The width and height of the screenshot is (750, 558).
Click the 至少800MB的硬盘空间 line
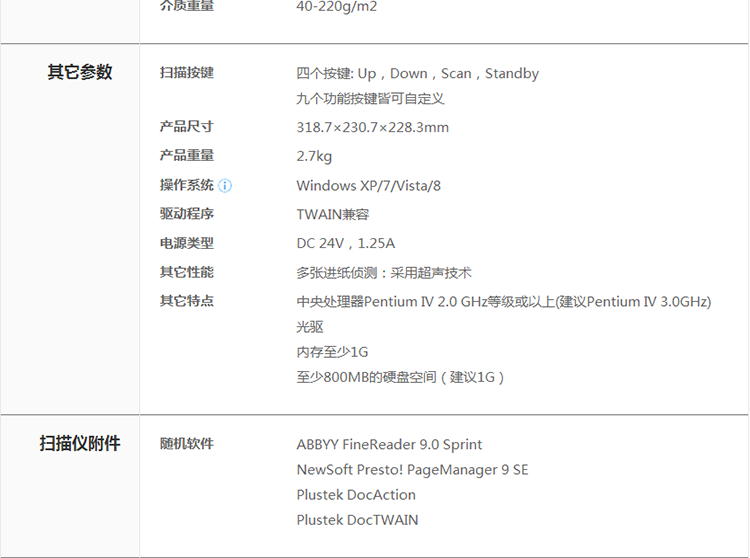coord(400,377)
